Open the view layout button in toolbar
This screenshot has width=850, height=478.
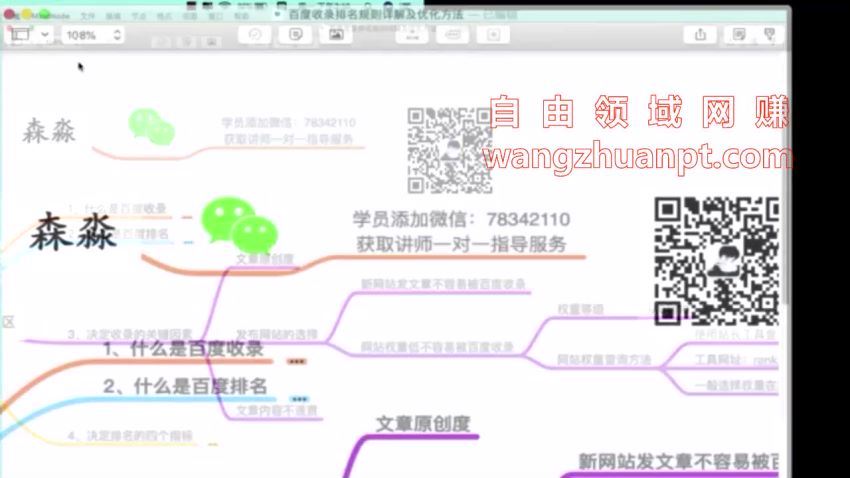coord(20,35)
